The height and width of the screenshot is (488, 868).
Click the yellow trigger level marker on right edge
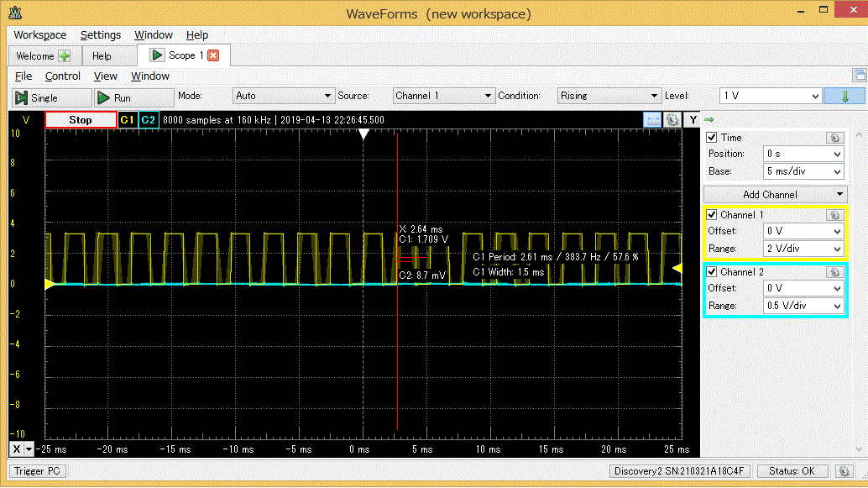[677, 268]
